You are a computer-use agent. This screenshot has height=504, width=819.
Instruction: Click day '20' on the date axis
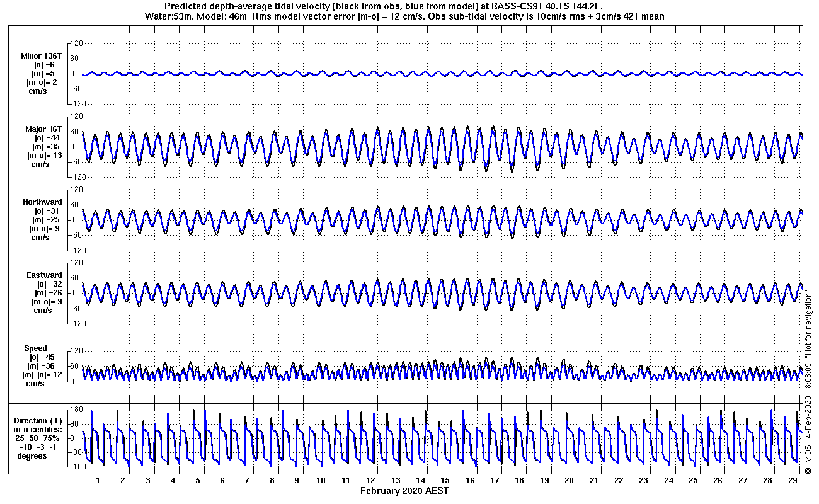[x=569, y=481]
